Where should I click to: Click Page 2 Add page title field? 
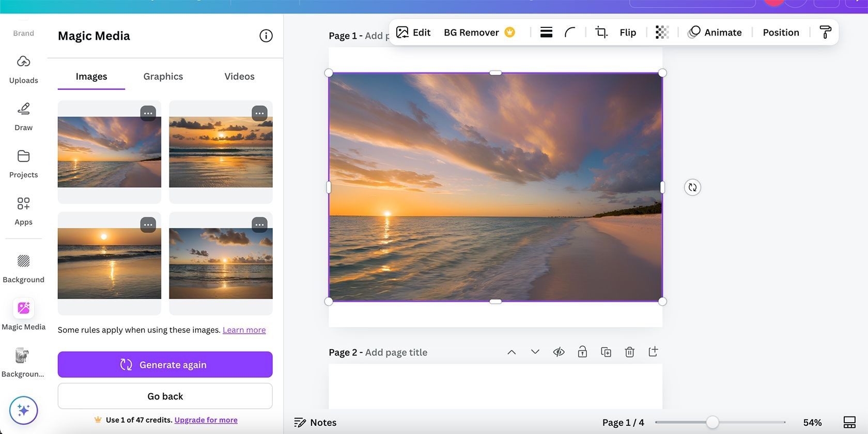[396, 352]
